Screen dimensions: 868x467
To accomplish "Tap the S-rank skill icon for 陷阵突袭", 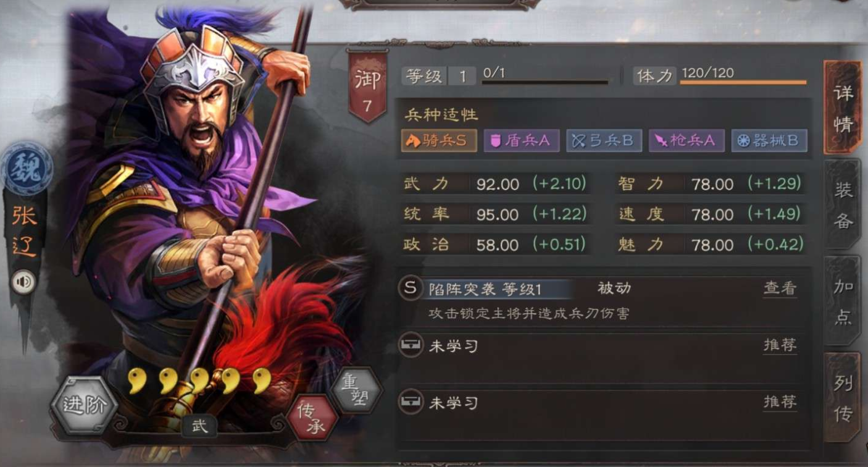I will pyautogui.click(x=411, y=288).
